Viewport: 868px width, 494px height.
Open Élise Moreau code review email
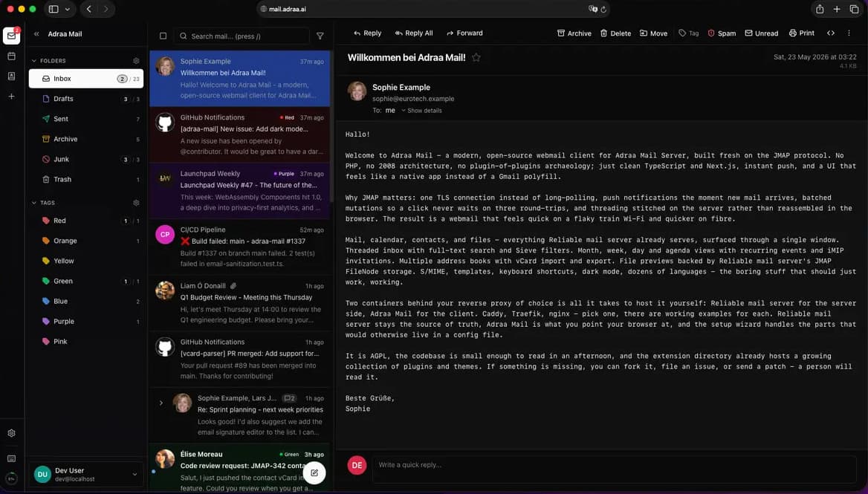pos(240,469)
